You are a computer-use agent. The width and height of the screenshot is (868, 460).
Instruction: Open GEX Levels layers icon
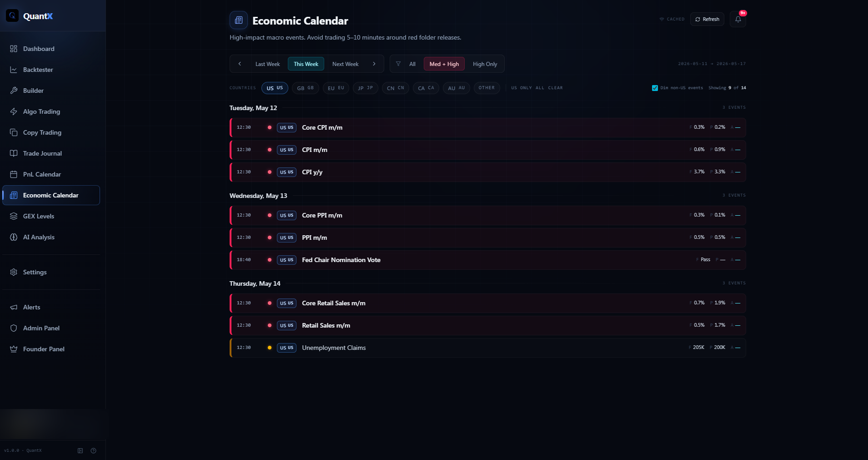[14, 216]
